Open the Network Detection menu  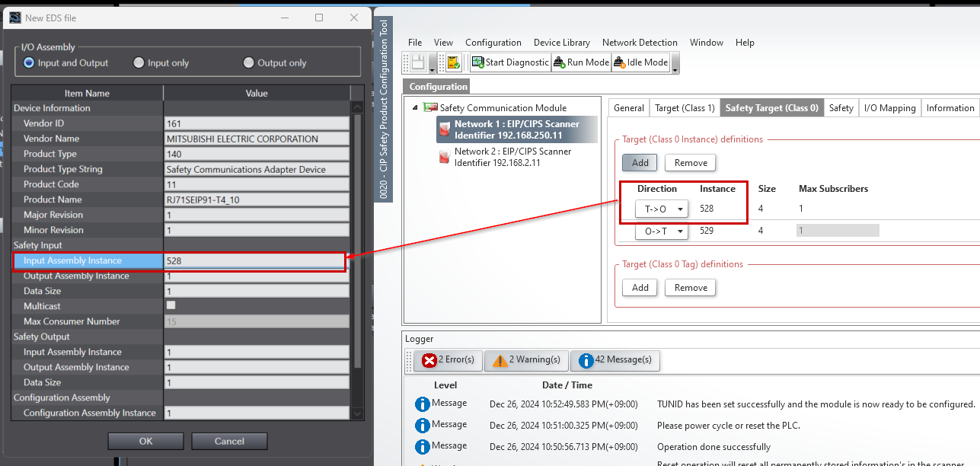click(640, 43)
